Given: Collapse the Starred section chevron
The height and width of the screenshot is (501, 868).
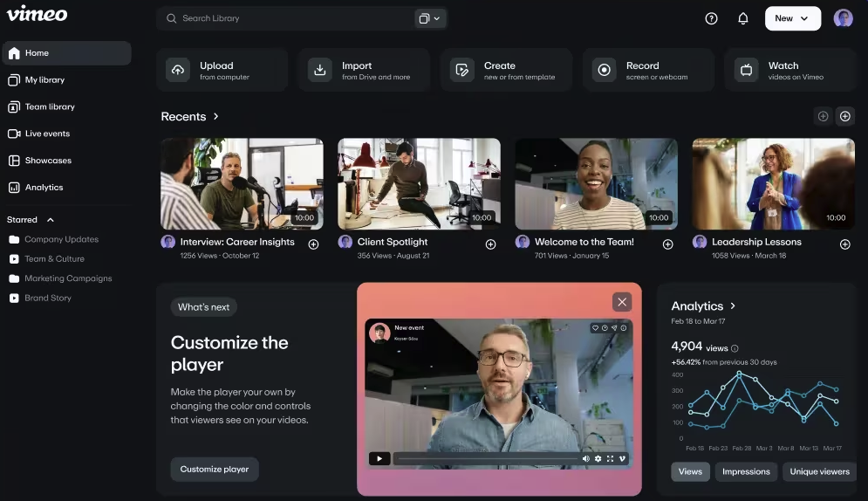Looking at the screenshot, I should [x=51, y=220].
